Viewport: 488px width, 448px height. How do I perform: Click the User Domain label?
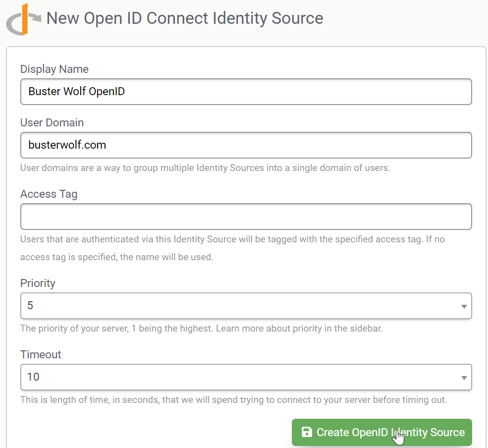(52, 122)
